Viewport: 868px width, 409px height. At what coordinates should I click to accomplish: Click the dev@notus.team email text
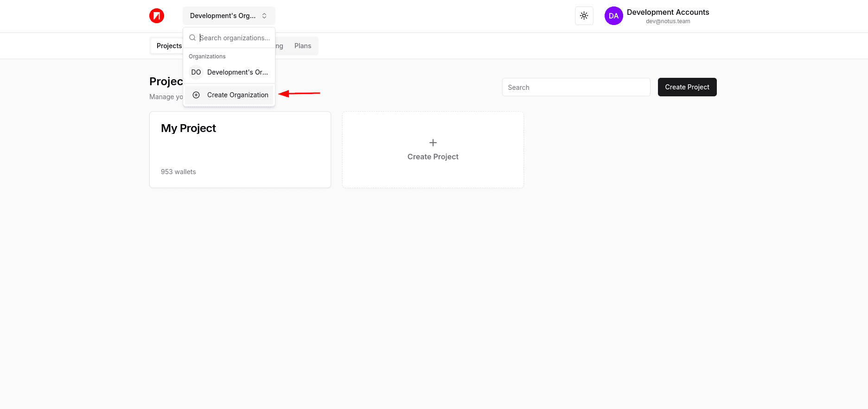coord(668,21)
